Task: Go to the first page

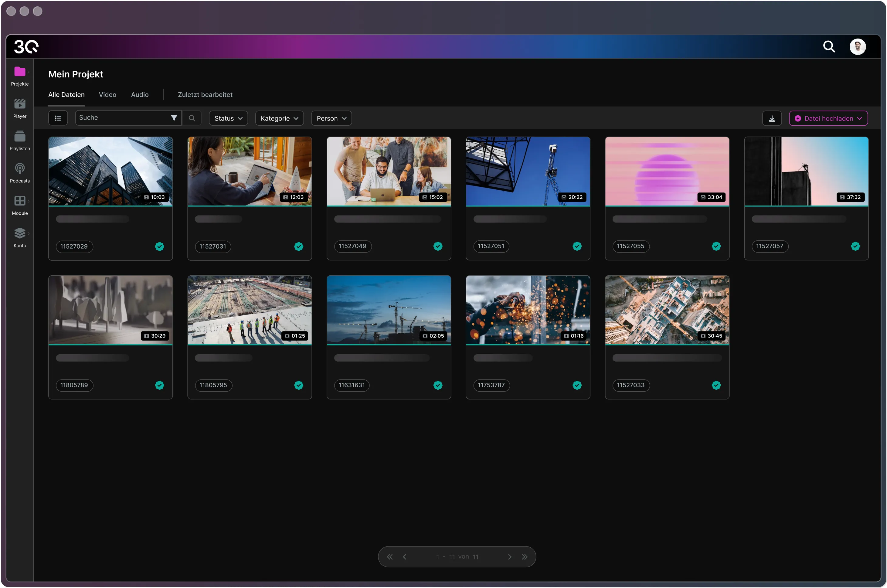Action: 389,557
